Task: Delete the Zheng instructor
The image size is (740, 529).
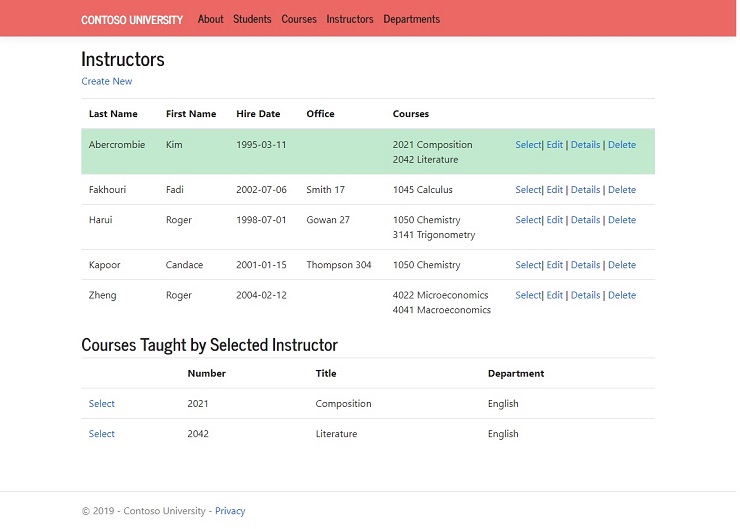Action: tap(622, 295)
